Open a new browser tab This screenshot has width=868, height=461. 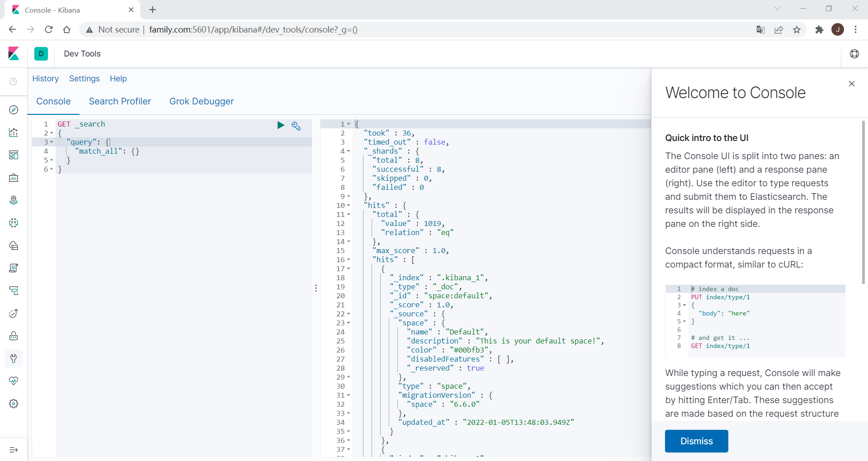click(152, 9)
